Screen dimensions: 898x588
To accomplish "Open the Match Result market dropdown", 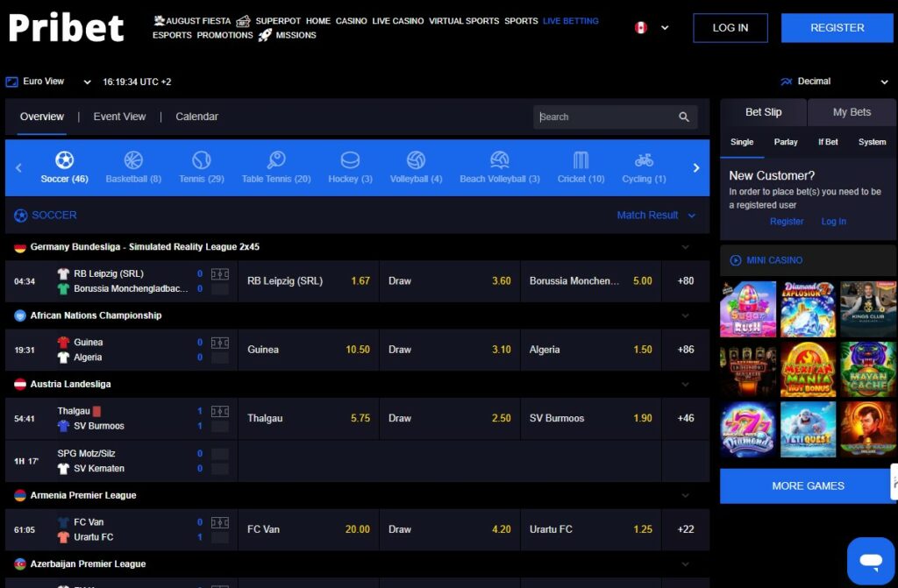I will (656, 216).
